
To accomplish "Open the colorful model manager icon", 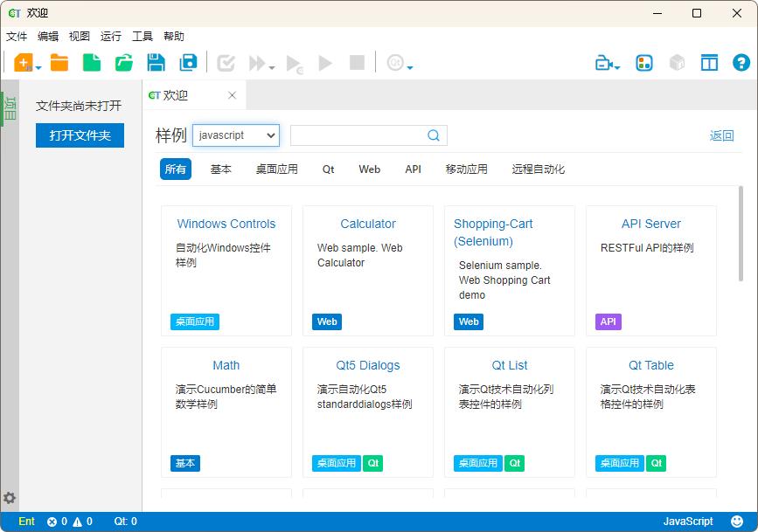I will tap(644, 63).
